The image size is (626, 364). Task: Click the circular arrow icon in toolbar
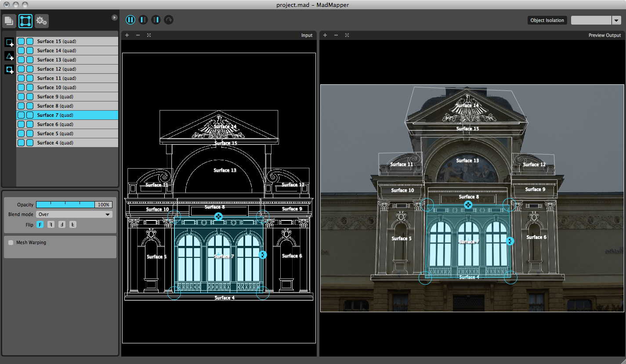pos(169,20)
